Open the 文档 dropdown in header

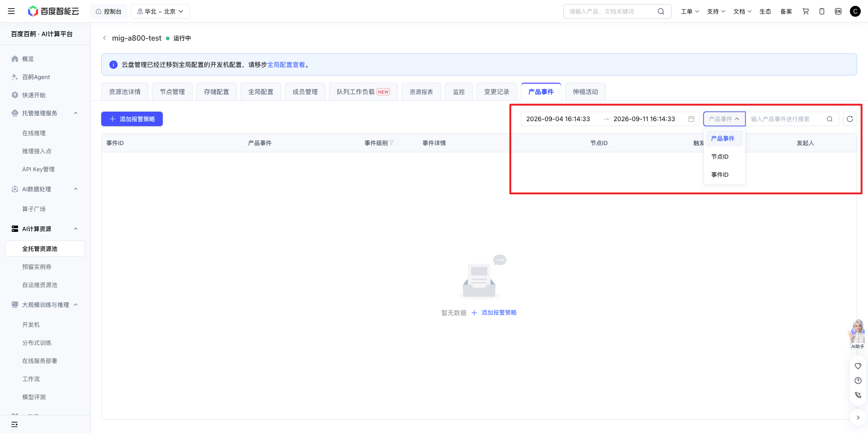(742, 11)
